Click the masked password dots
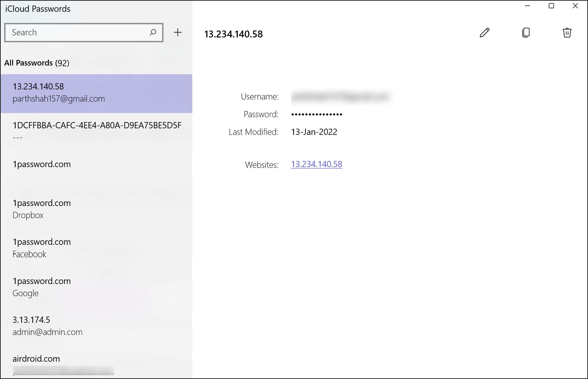Screen dimensions: 588x379 click(x=317, y=114)
